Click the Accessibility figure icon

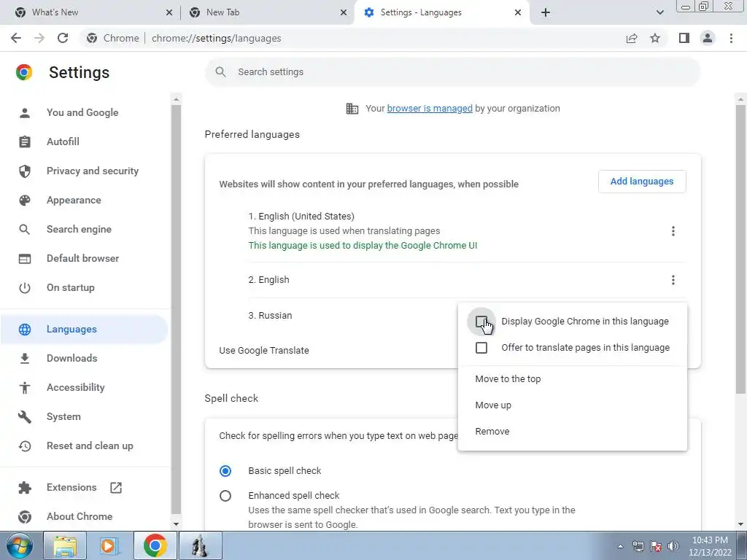(x=24, y=388)
